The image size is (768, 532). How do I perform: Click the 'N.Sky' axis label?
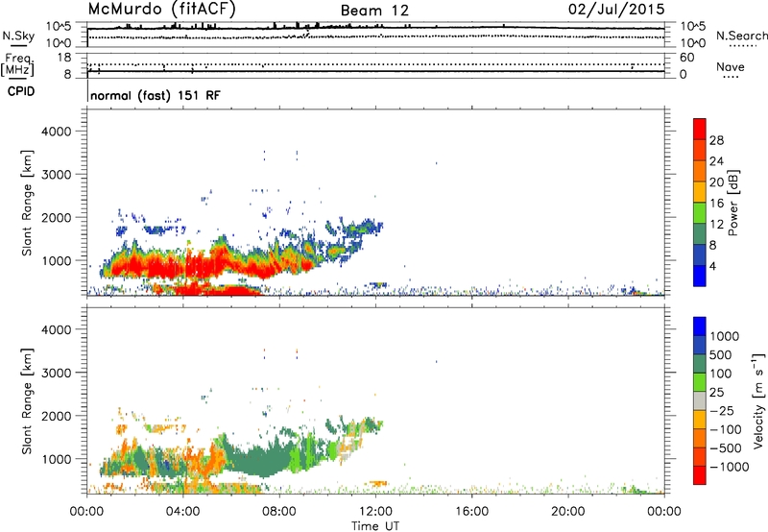point(18,36)
